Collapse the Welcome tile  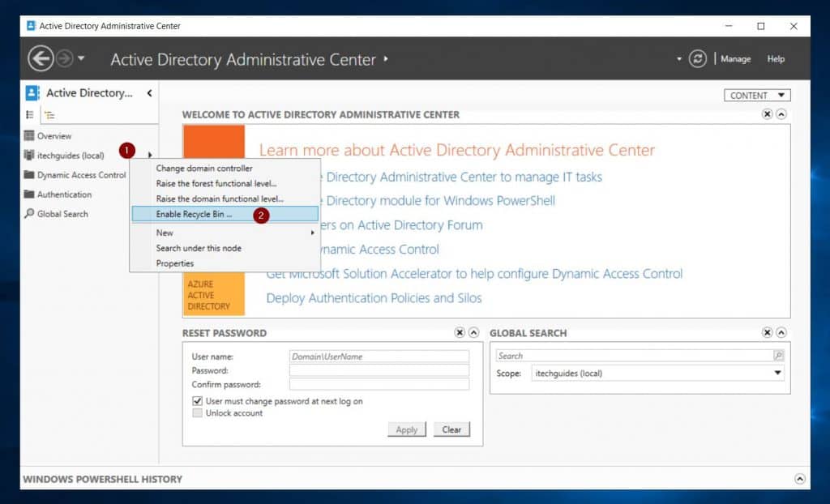click(781, 113)
